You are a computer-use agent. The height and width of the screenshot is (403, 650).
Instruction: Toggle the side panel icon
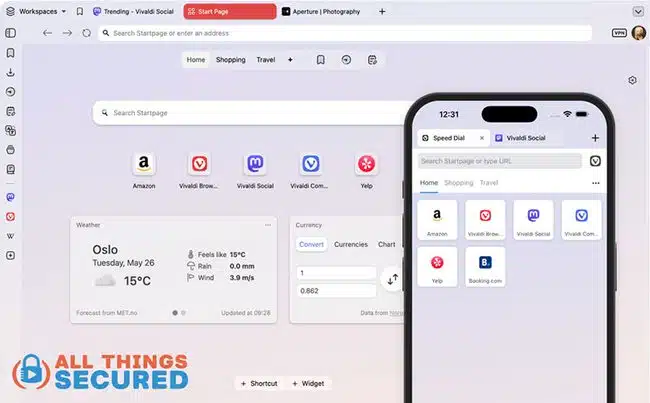(x=11, y=33)
